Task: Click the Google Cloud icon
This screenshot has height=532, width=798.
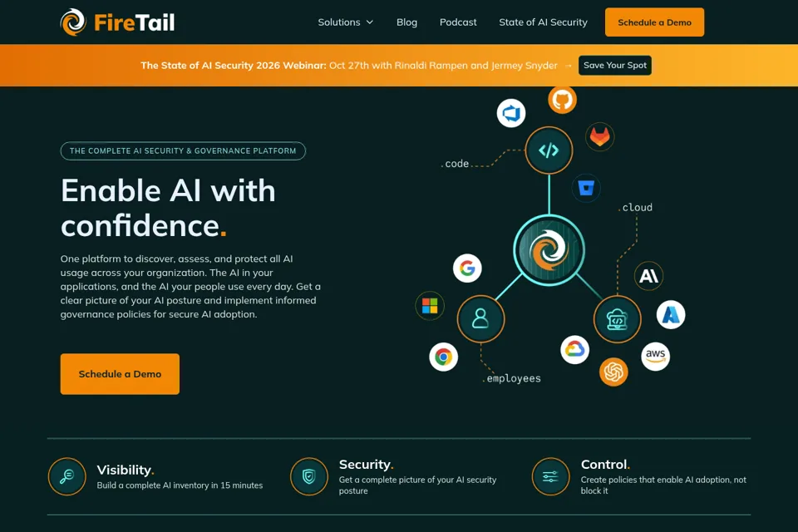Action: pyautogui.click(x=574, y=349)
